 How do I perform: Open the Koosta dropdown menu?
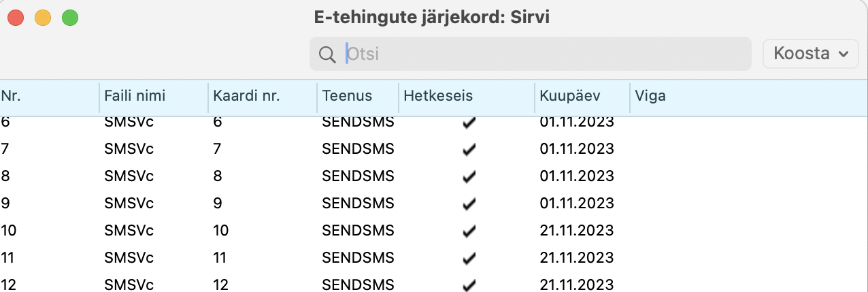click(810, 54)
